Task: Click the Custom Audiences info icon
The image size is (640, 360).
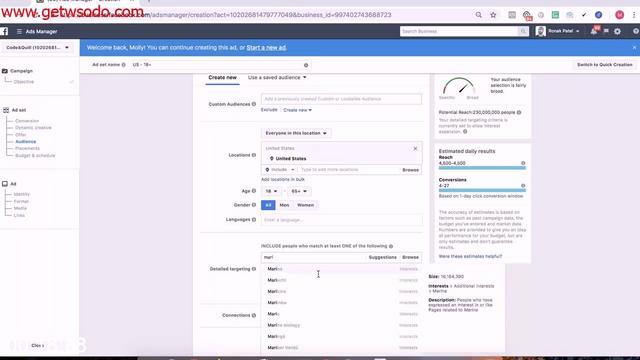Action: tap(254, 104)
